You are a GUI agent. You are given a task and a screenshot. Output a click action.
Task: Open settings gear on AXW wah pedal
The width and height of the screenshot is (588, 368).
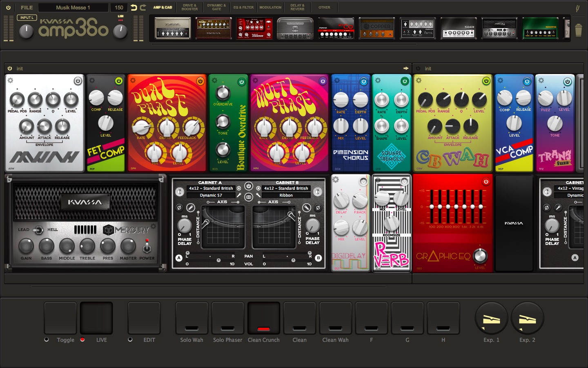coord(10,81)
